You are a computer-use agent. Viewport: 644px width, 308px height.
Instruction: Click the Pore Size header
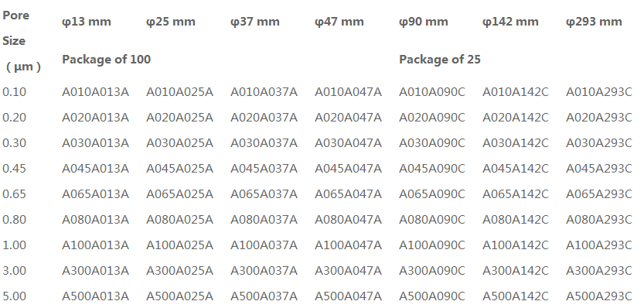click(22, 41)
